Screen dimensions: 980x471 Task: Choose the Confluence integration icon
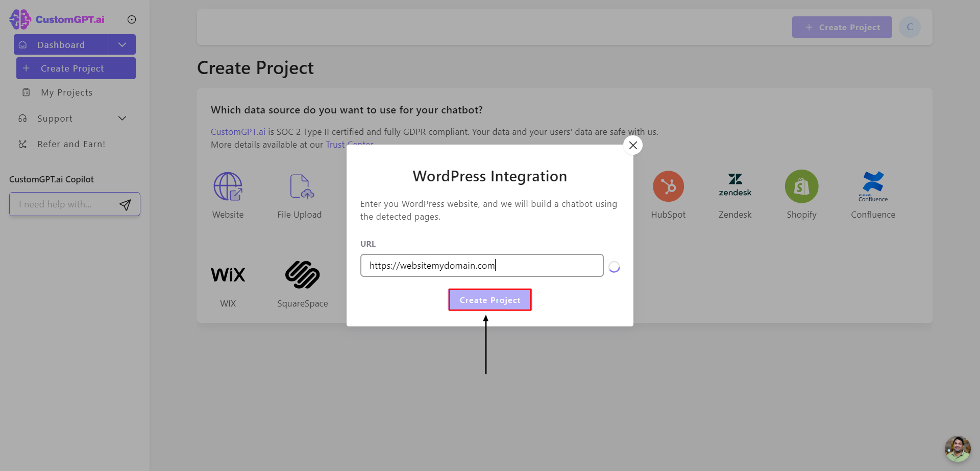(x=873, y=186)
